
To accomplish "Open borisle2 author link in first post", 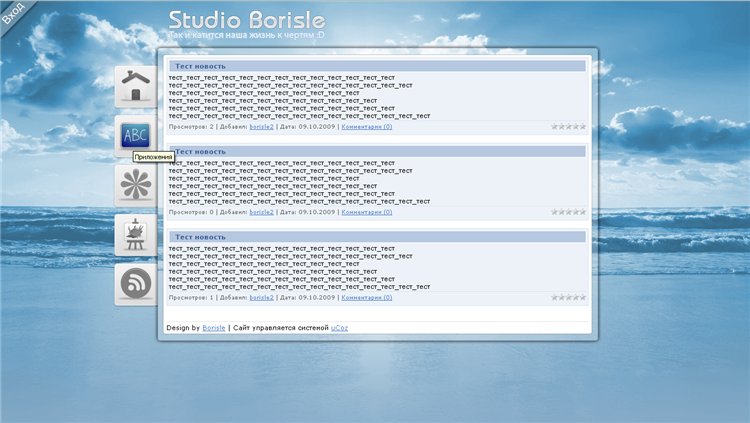I will click(262, 127).
